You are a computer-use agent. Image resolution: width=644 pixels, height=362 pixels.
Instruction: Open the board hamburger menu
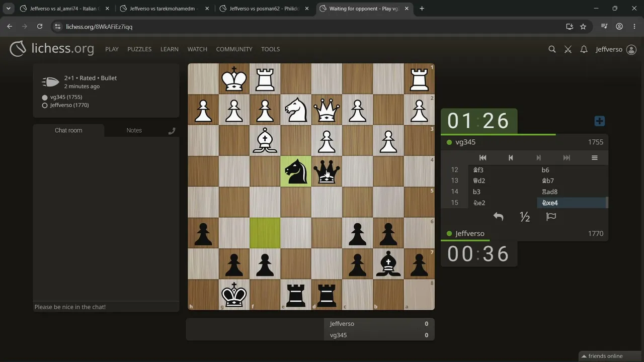click(594, 158)
